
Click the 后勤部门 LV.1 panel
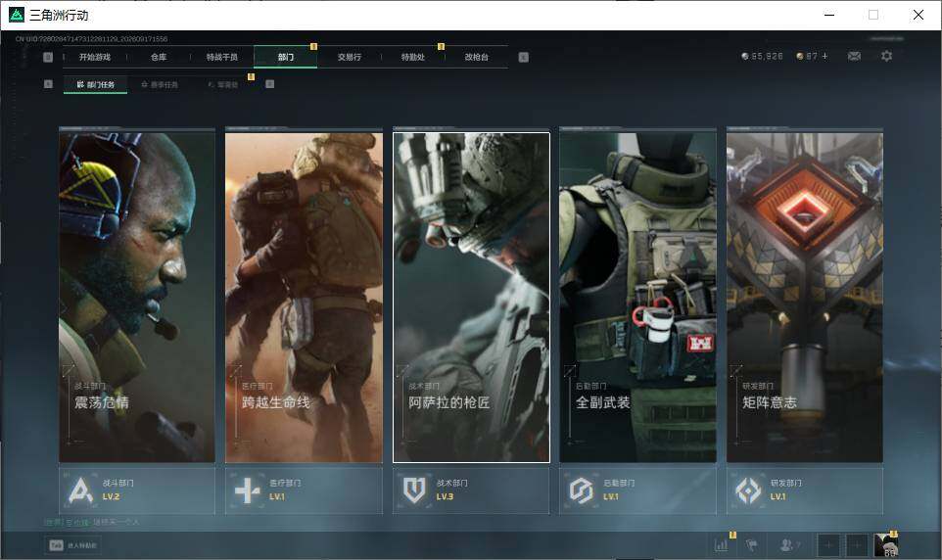[x=638, y=490]
